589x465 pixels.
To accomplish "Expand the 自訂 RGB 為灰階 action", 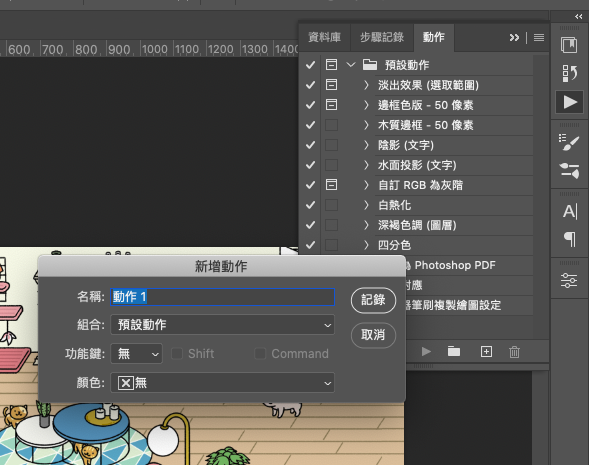I will point(366,185).
